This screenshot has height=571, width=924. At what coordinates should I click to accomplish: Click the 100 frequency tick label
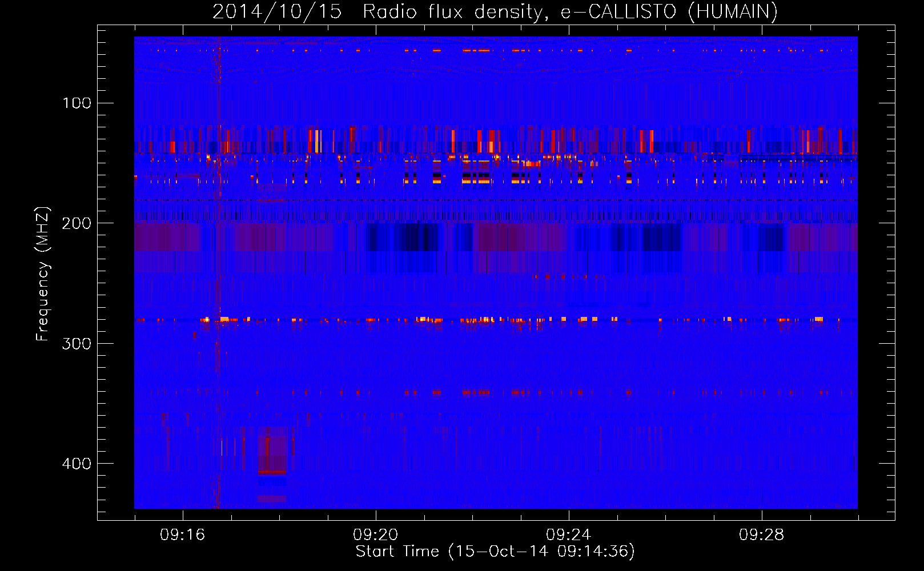[77, 103]
